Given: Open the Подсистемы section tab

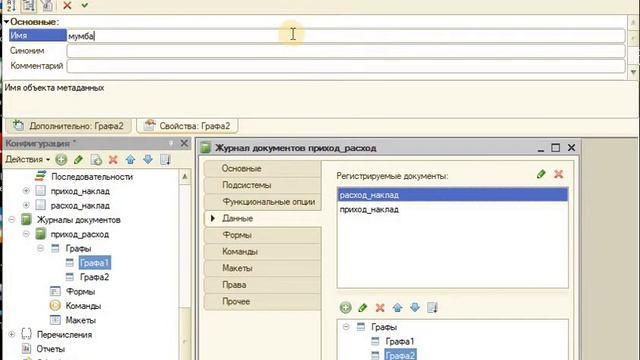Looking at the screenshot, I should (262, 185).
